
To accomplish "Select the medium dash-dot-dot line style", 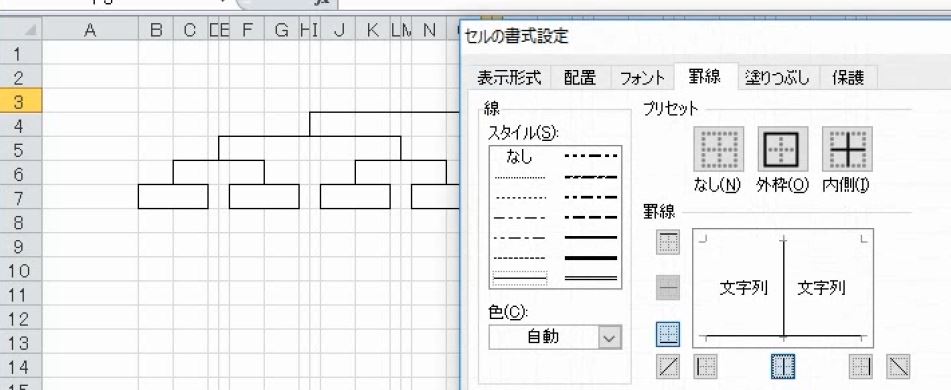I will 590,156.
